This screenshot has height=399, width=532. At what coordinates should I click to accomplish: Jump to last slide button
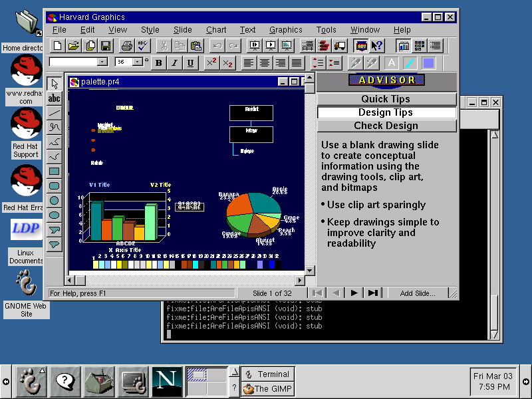(373, 293)
